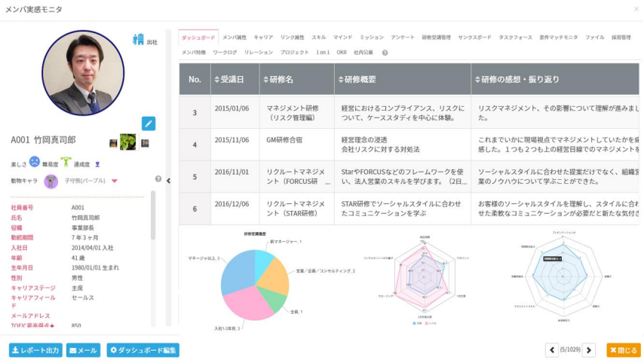This screenshot has width=644, height=363.
Task: Open the ワークログ tab
Action: 225,53
